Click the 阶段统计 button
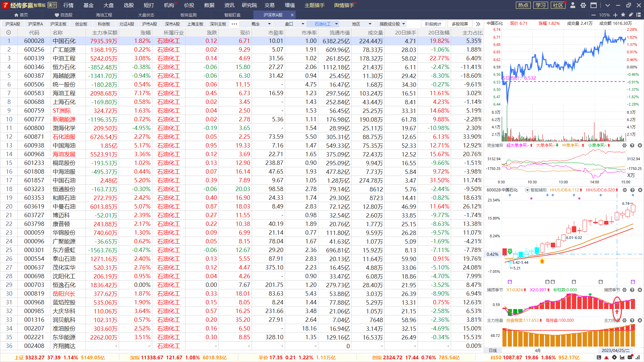Screen dimensions: 644x362 click(x=433, y=24)
